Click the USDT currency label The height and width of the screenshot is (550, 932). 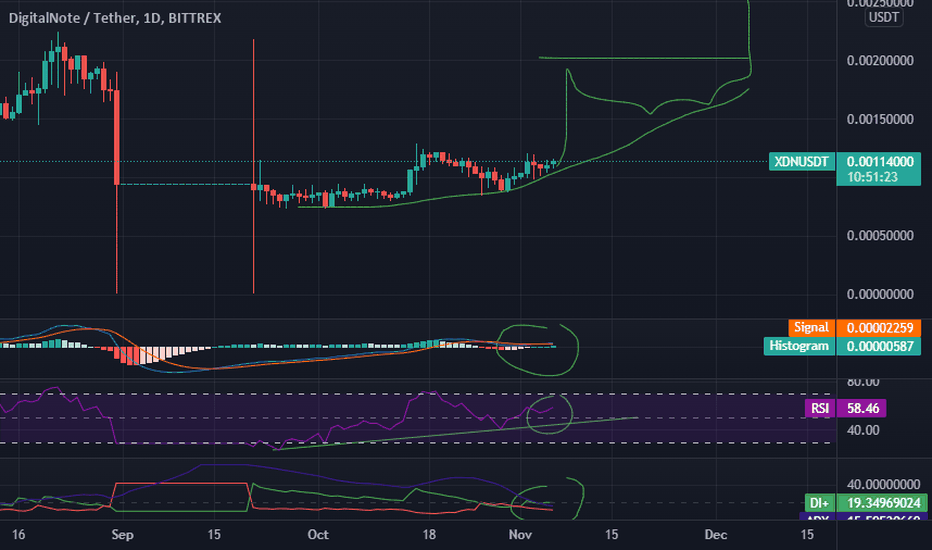tap(883, 17)
